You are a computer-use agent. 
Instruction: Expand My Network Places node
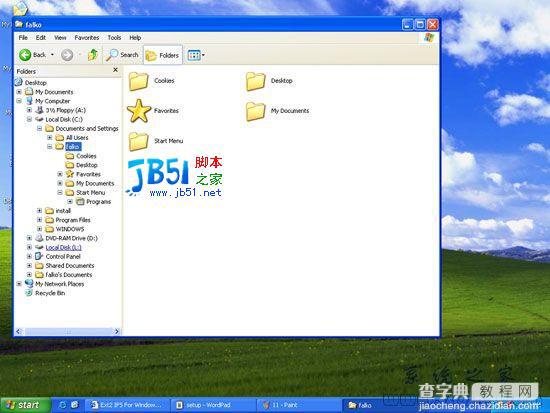(19, 284)
